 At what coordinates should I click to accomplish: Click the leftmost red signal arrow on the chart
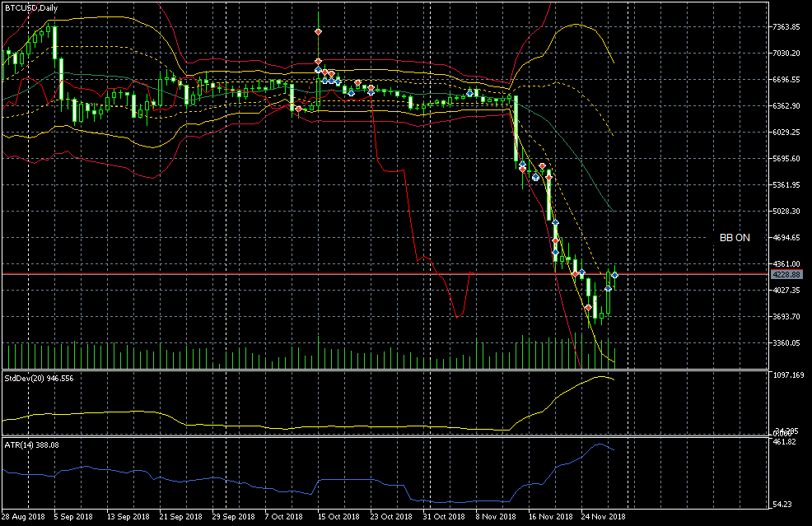coord(296,108)
